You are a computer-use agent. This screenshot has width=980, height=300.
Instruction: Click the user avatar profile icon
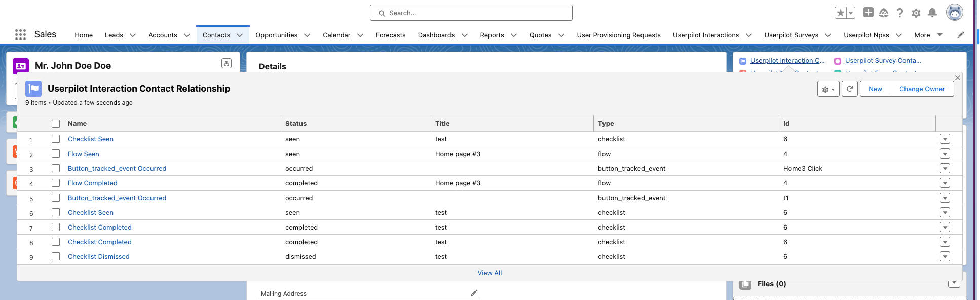click(954, 13)
